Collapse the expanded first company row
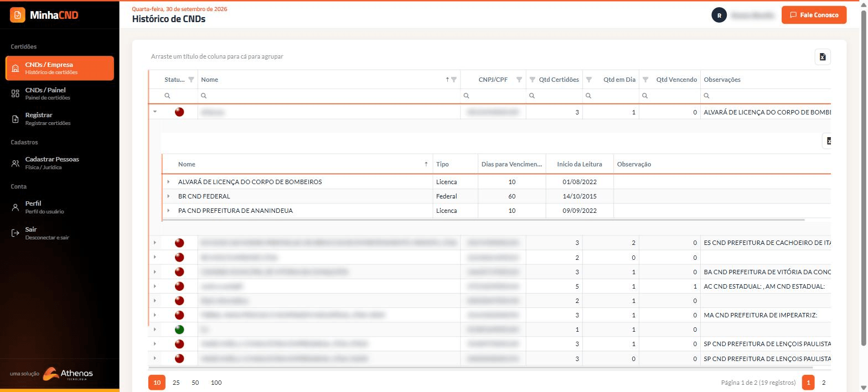Viewport: 868px width, 392px height. pos(155,112)
